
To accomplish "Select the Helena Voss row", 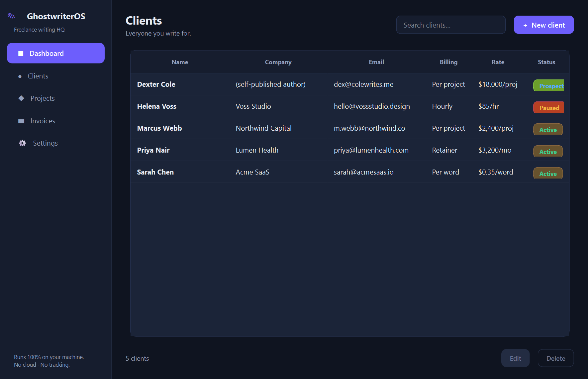I will click(x=350, y=106).
